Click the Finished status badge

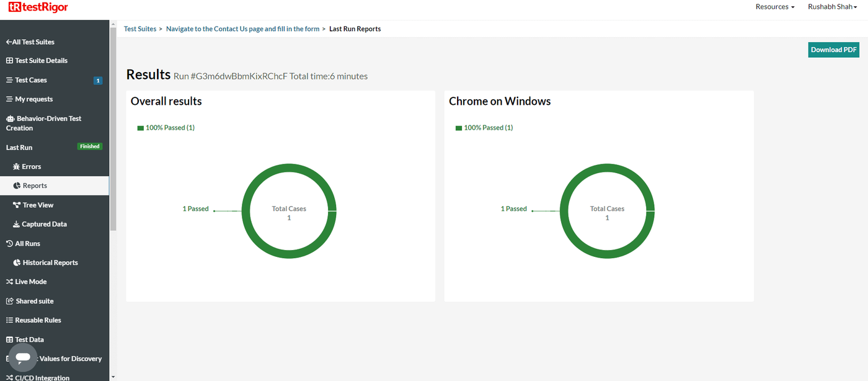tap(89, 146)
